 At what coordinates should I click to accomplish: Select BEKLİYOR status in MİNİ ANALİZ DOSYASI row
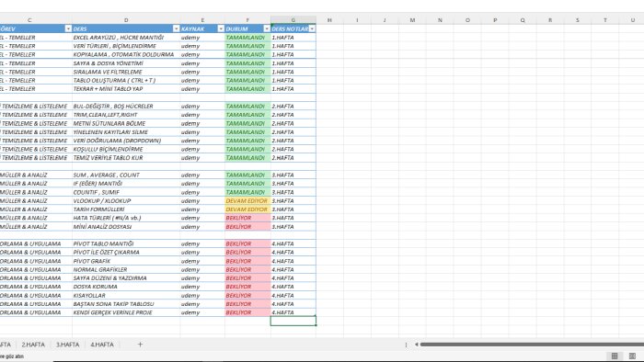[247, 227]
